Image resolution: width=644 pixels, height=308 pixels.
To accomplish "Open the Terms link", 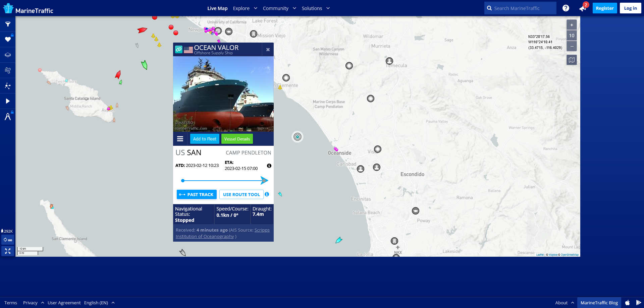I will pyautogui.click(x=11, y=303).
